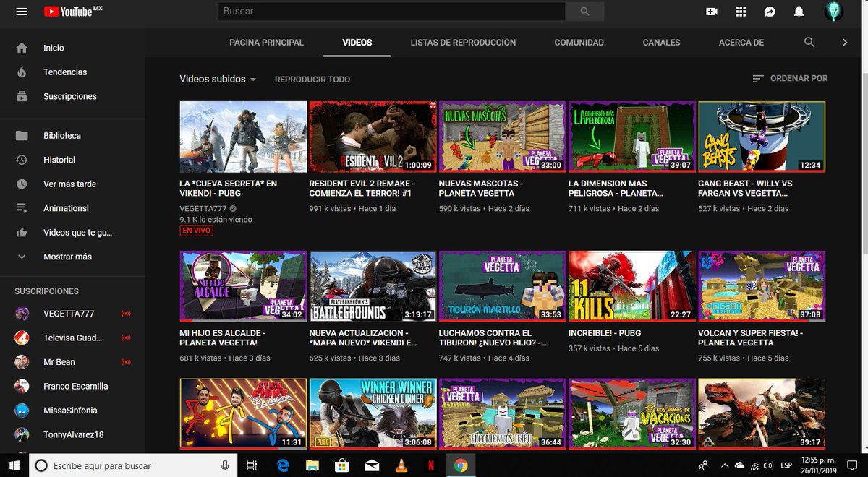868x477 pixels.
Task: Open Televisa Guad... subscription channel
Action: click(x=72, y=338)
